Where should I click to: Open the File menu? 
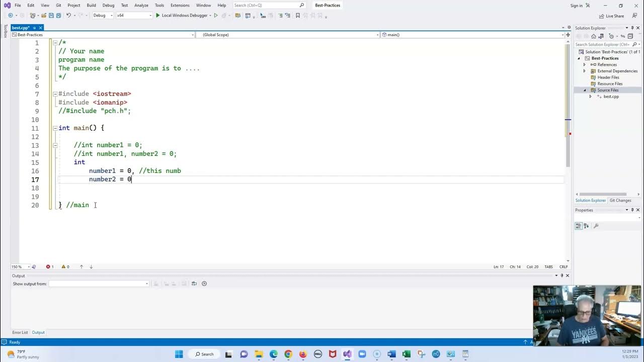click(18, 6)
